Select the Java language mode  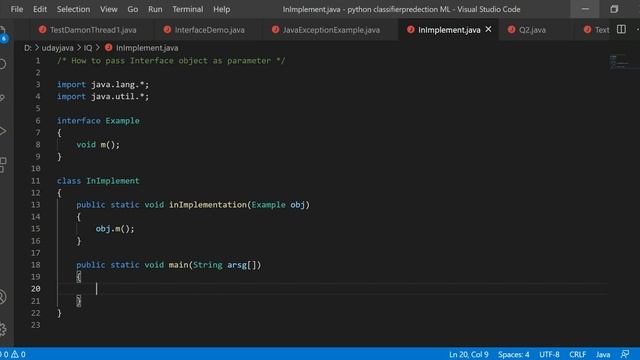coord(603,354)
